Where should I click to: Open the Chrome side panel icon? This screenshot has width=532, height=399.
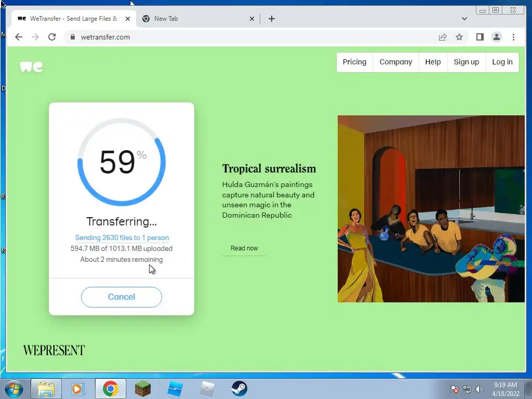pos(480,37)
